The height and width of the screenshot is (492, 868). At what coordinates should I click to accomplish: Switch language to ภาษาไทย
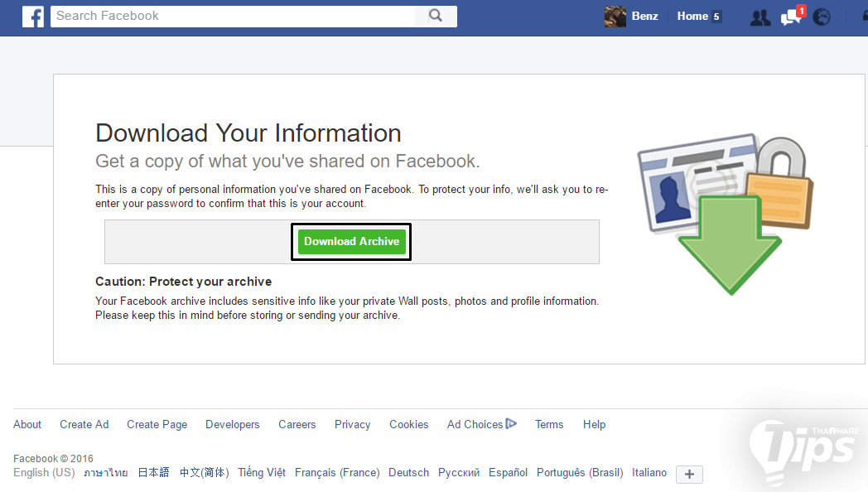point(106,473)
